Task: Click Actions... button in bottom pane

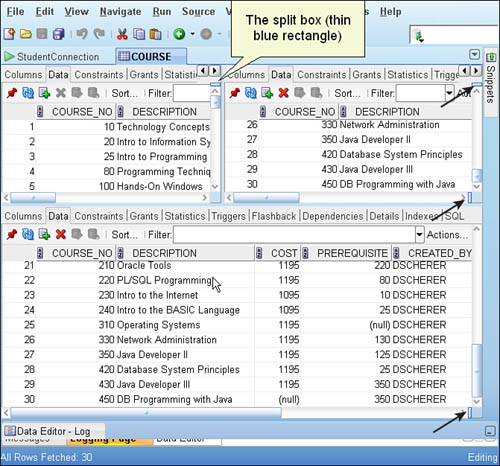Action: pos(447,235)
